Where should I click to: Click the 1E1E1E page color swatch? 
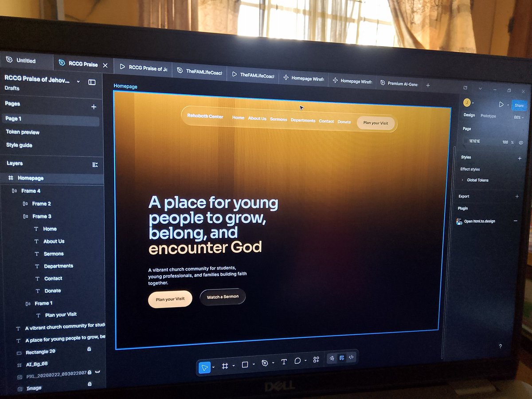(464, 141)
